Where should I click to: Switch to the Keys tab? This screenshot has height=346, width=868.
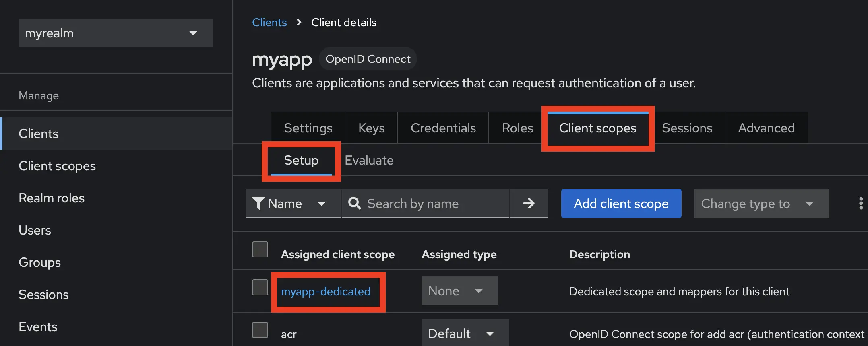click(371, 128)
